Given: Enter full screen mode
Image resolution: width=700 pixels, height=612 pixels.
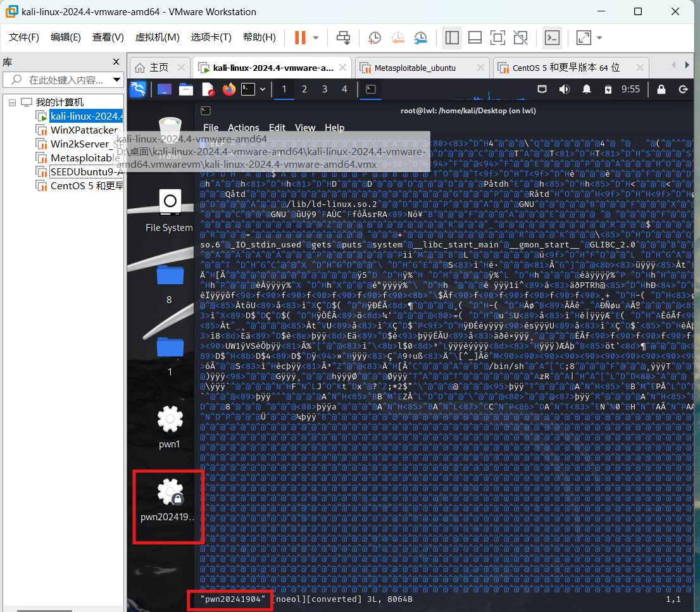Looking at the screenshot, I should pyautogui.click(x=497, y=37).
